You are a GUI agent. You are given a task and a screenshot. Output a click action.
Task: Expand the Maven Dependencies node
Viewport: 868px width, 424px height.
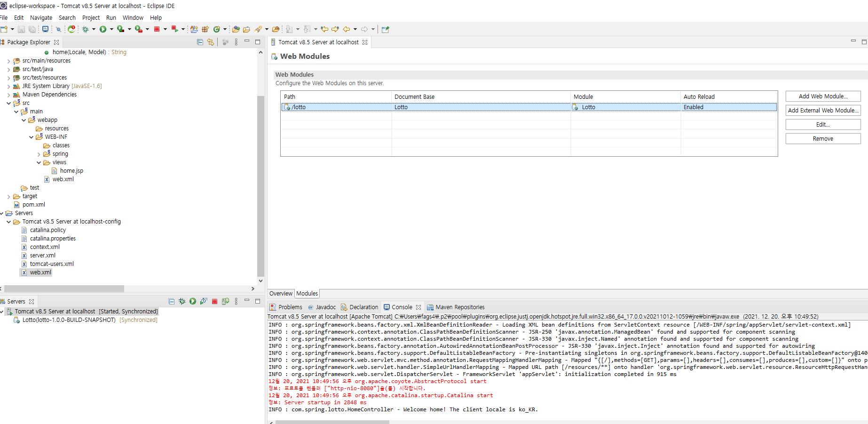point(8,95)
